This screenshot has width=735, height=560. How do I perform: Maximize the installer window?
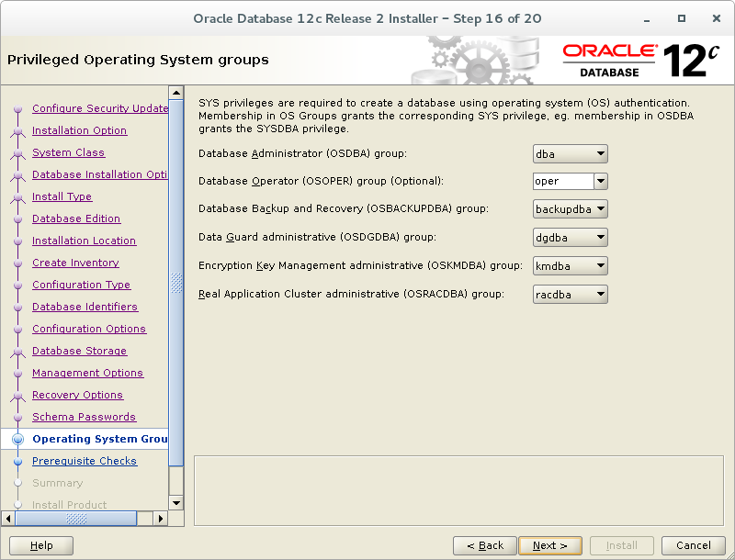pos(682,18)
